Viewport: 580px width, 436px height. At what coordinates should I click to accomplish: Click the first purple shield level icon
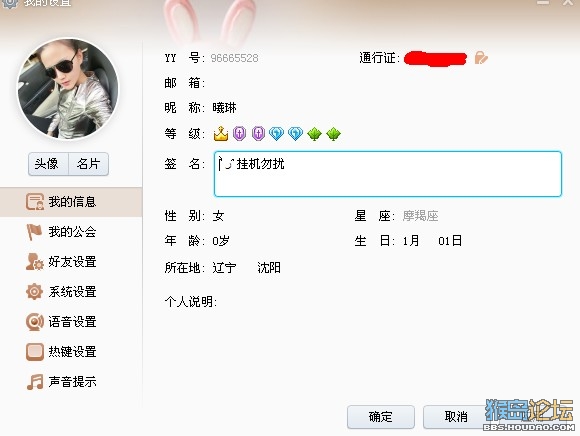pyautogui.click(x=240, y=133)
